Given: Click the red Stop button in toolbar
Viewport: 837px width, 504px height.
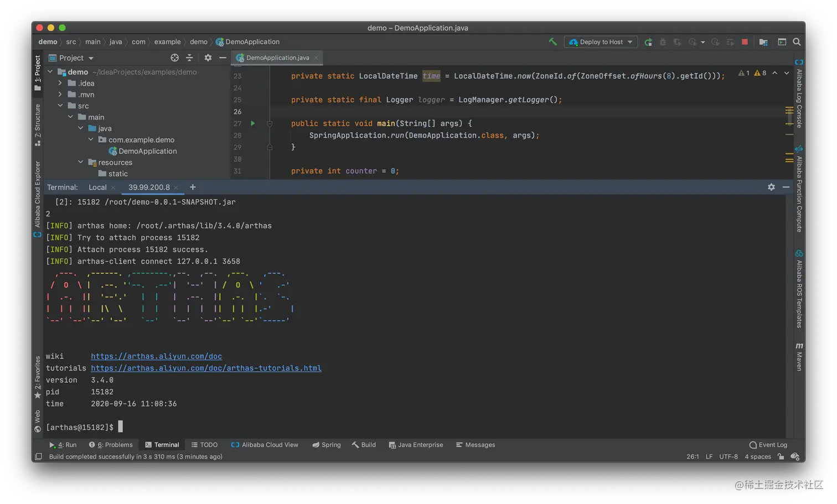Looking at the screenshot, I should pyautogui.click(x=745, y=41).
